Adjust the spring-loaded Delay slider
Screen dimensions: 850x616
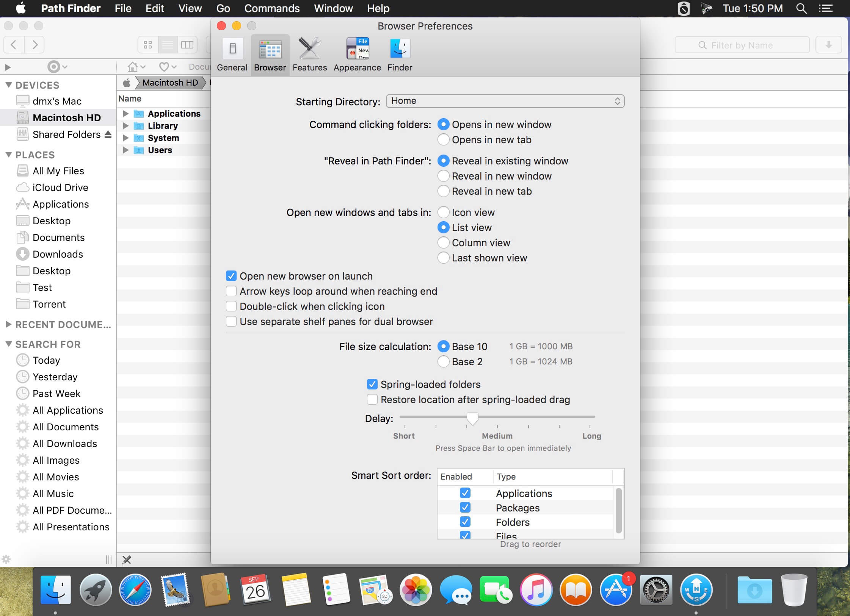click(472, 418)
